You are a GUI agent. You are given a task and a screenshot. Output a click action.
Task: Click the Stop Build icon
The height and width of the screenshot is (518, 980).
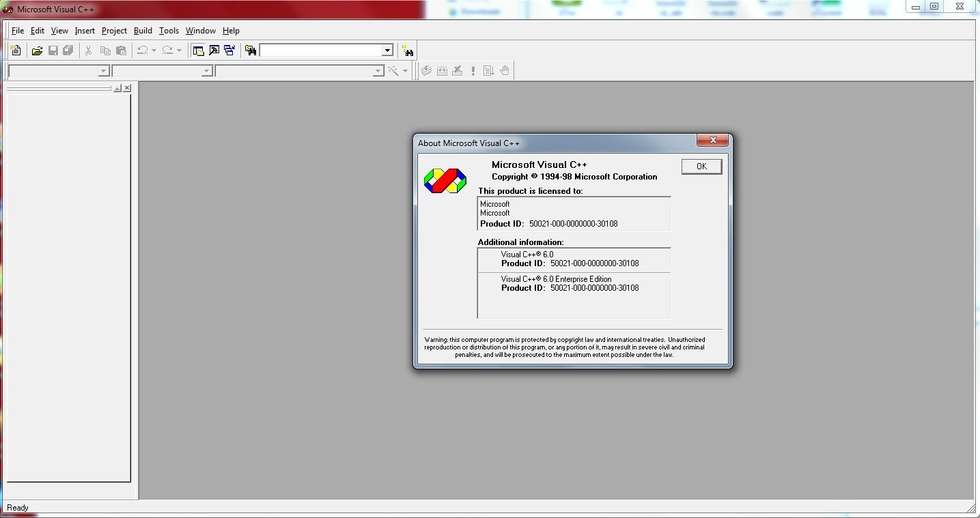(x=458, y=70)
